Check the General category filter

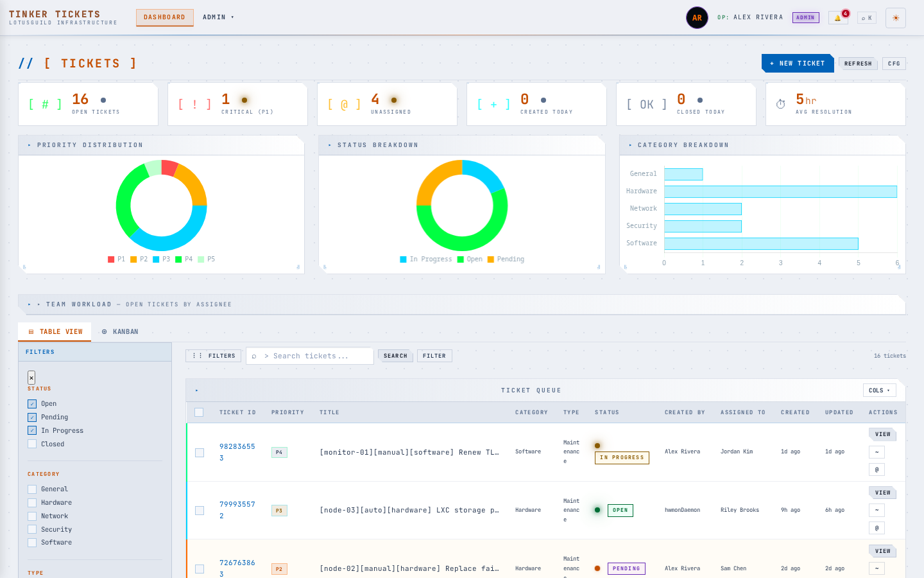(32, 489)
